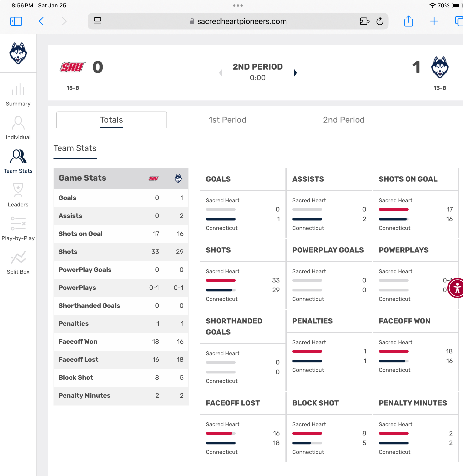The width and height of the screenshot is (463, 476).
Task: Go back with the browser back arrow
Action: pos(41,21)
